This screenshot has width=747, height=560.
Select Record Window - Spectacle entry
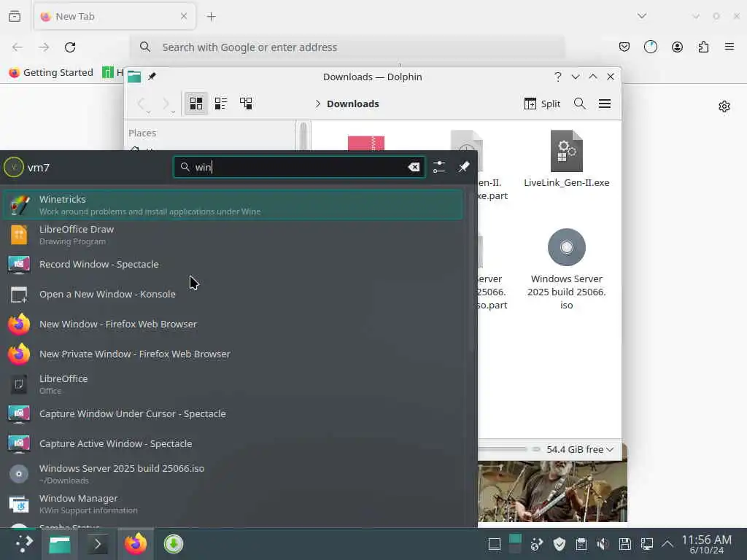(233, 264)
